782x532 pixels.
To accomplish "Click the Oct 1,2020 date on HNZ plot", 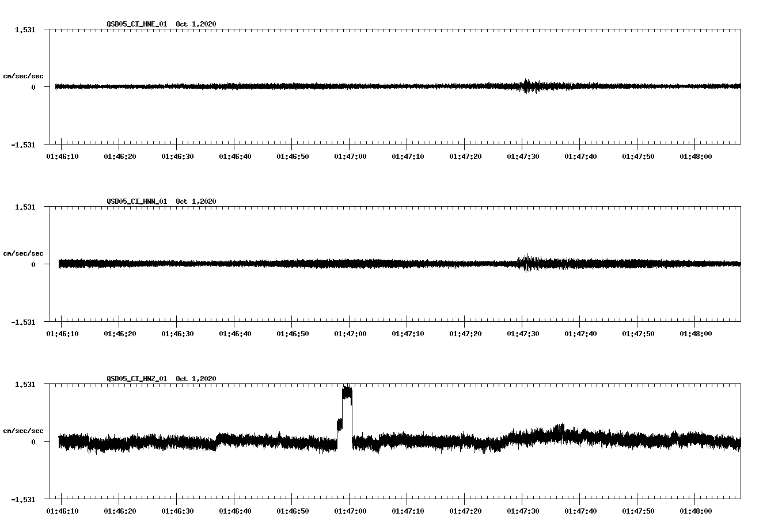I will (x=195, y=378).
